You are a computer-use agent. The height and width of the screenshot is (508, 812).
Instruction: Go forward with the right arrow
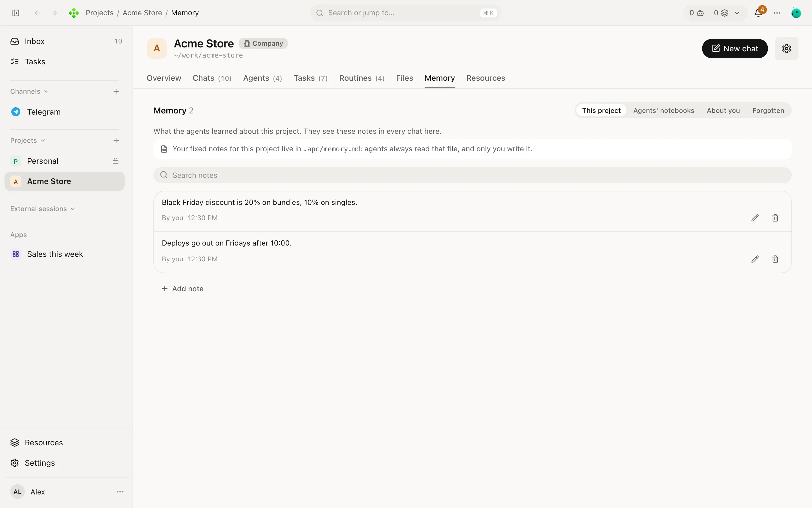tap(54, 13)
